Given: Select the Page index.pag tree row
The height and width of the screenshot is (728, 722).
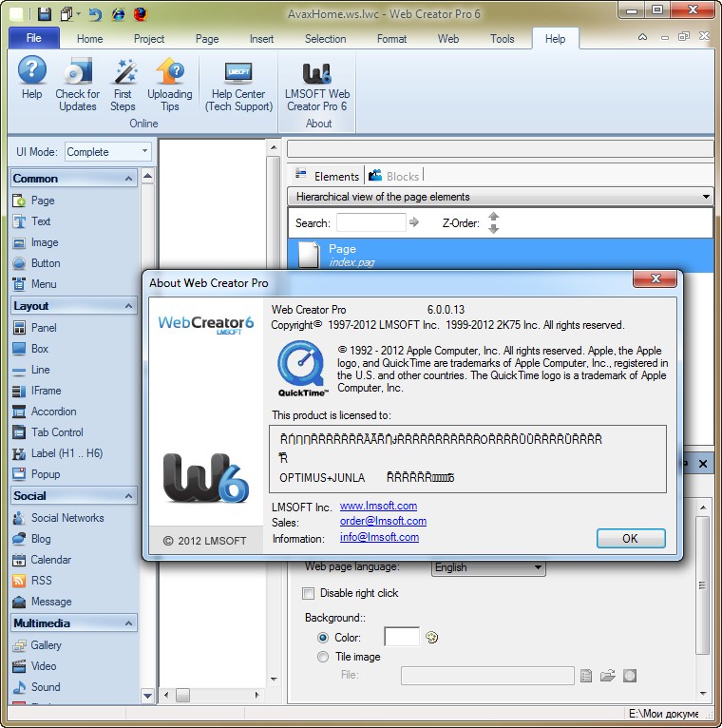Looking at the screenshot, I should click(501, 255).
